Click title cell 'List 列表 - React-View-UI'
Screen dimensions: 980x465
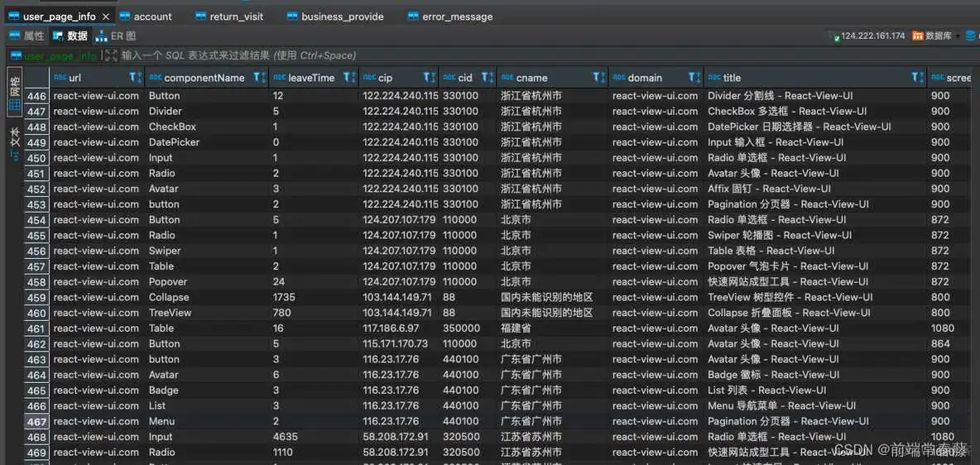[815, 390]
